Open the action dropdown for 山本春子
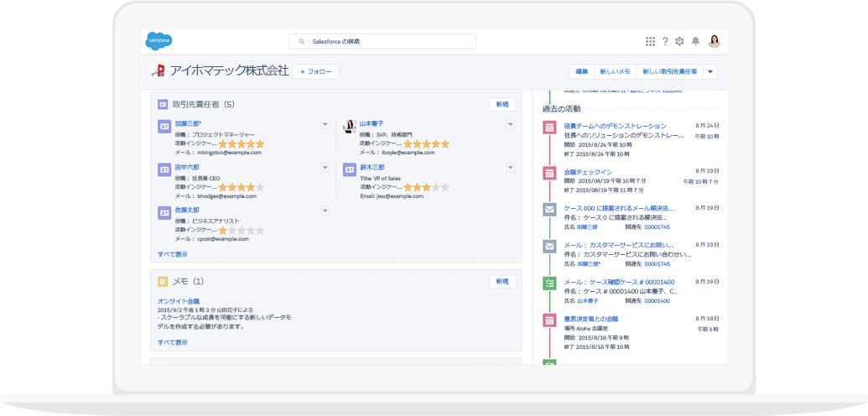868x416 pixels. [x=510, y=124]
